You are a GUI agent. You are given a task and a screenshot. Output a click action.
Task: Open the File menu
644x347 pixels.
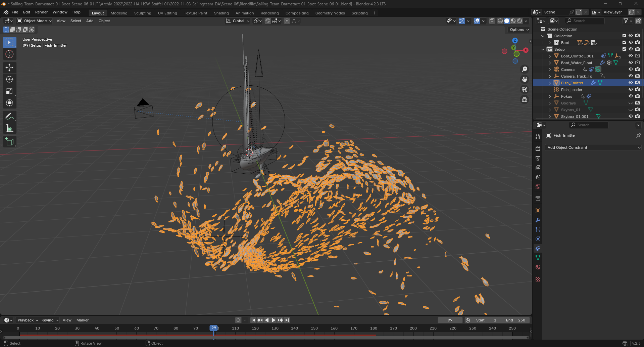click(x=15, y=12)
